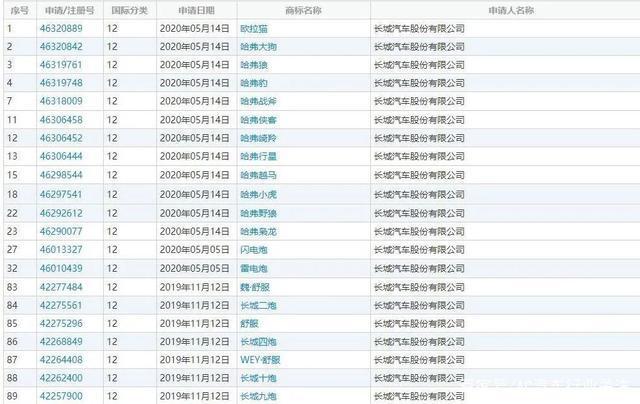Select the WEY·舒服 trademark link
640x404 pixels.
[x=260, y=360]
